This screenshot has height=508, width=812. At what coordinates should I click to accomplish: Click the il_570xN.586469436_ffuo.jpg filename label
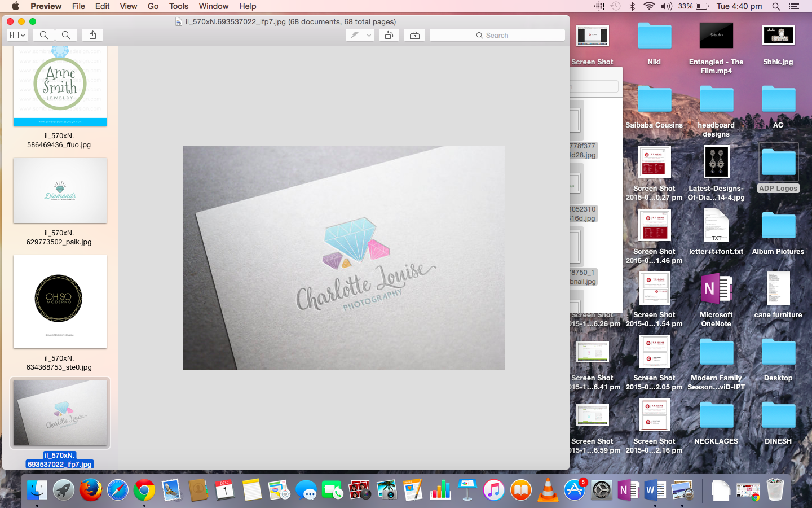[x=59, y=141]
